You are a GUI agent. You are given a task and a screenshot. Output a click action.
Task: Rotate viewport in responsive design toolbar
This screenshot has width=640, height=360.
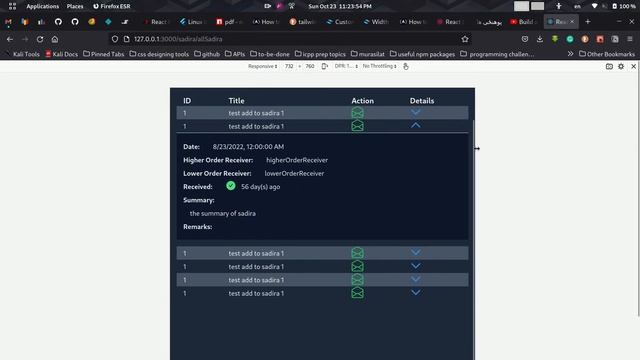324,66
